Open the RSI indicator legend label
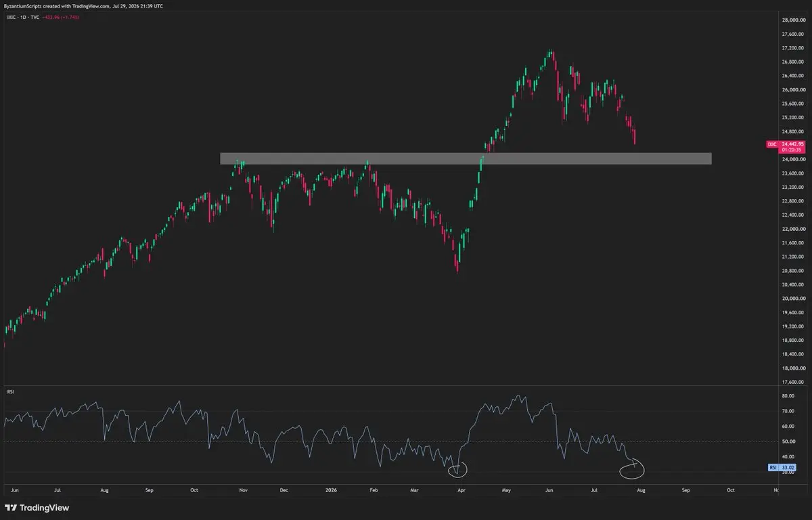812x520 pixels. point(10,391)
